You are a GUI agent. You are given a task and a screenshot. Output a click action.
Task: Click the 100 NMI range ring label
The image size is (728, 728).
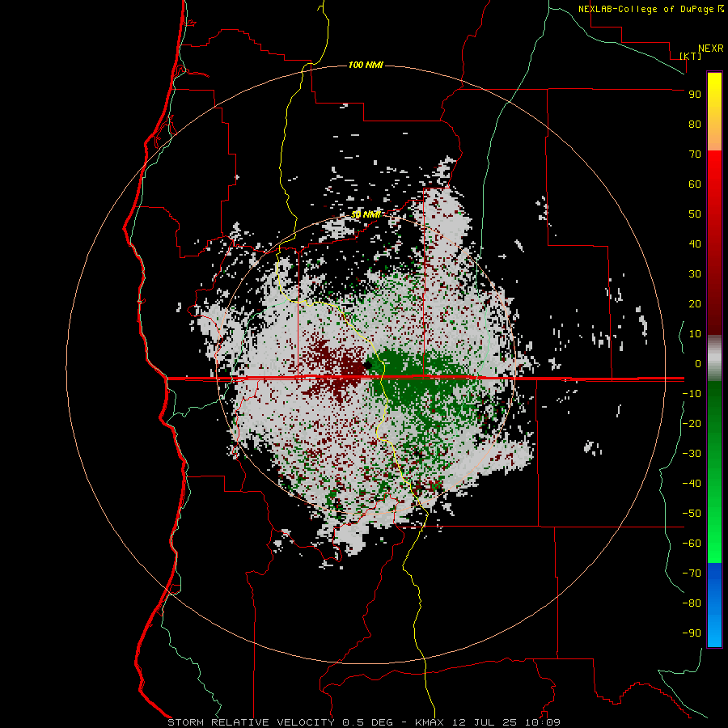[366, 65]
